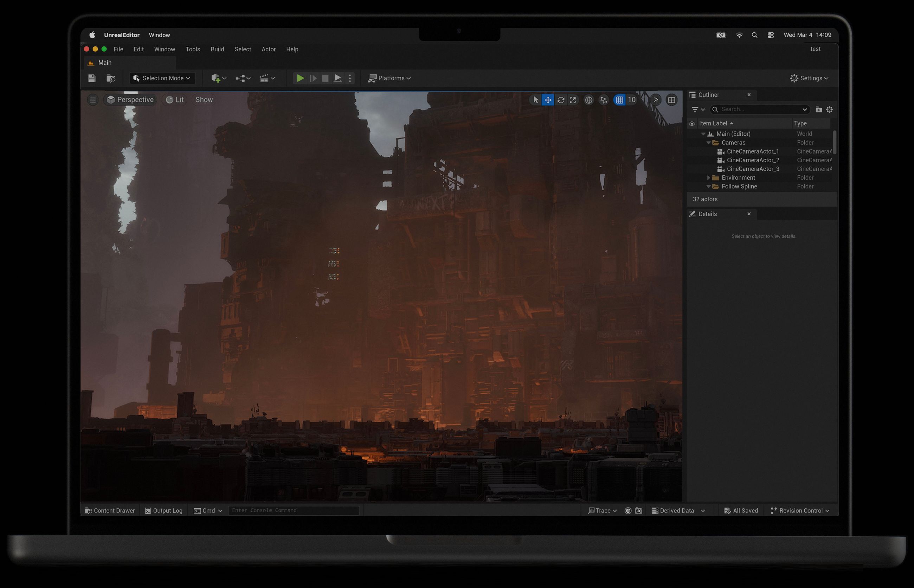
Task: Open the Quickly Add actors menu
Action: pyautogui.click(x=217, y=78)
